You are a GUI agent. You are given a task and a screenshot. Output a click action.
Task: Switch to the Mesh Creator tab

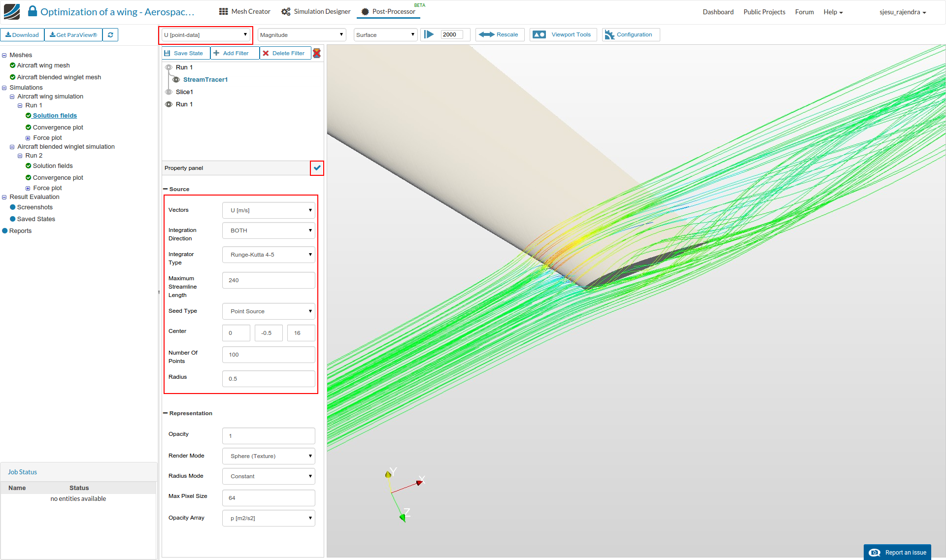245,11
